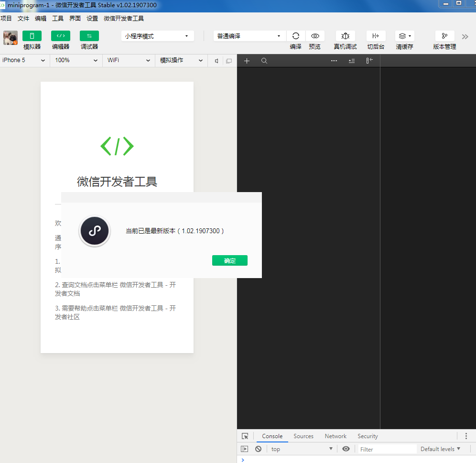Click the plus icon to add file

(x=247, y=61)
